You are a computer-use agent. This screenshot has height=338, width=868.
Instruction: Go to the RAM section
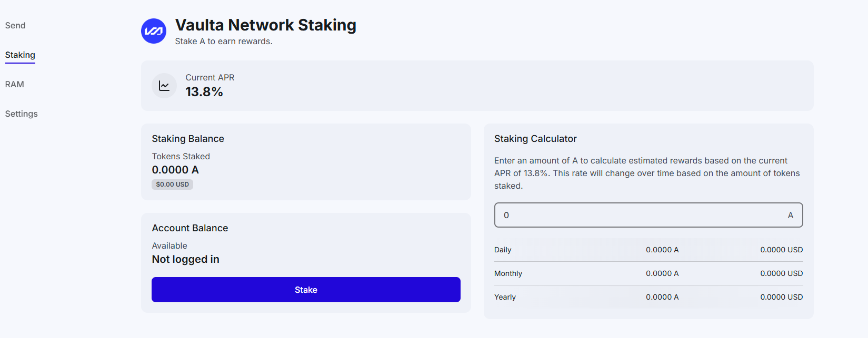pyautogui.click(x=15, y=85)
